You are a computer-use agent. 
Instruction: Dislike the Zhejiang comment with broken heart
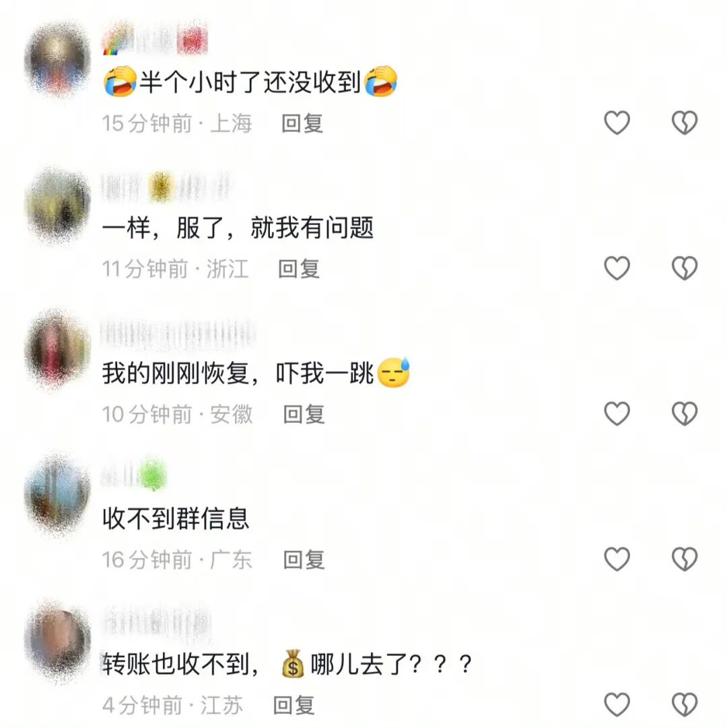685,268
